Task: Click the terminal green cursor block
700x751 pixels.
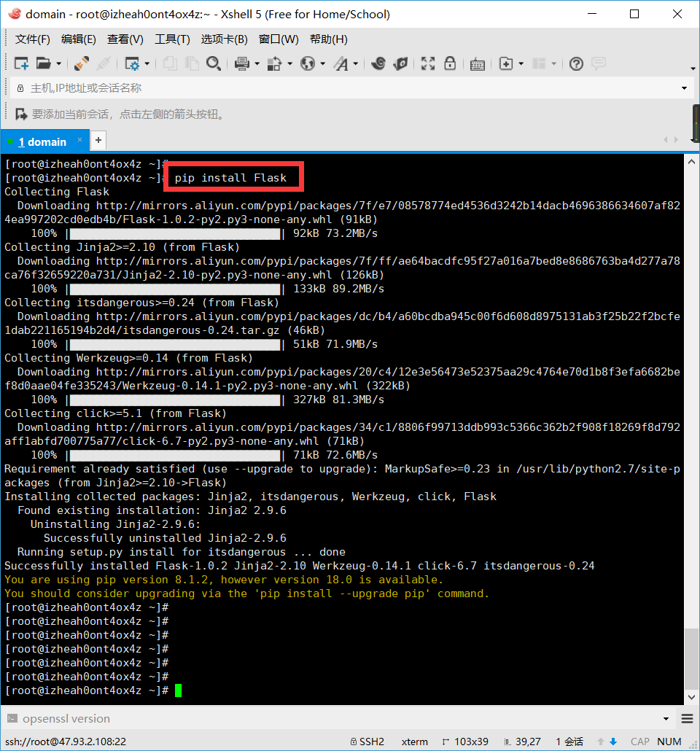Action: tap(178, 690)
